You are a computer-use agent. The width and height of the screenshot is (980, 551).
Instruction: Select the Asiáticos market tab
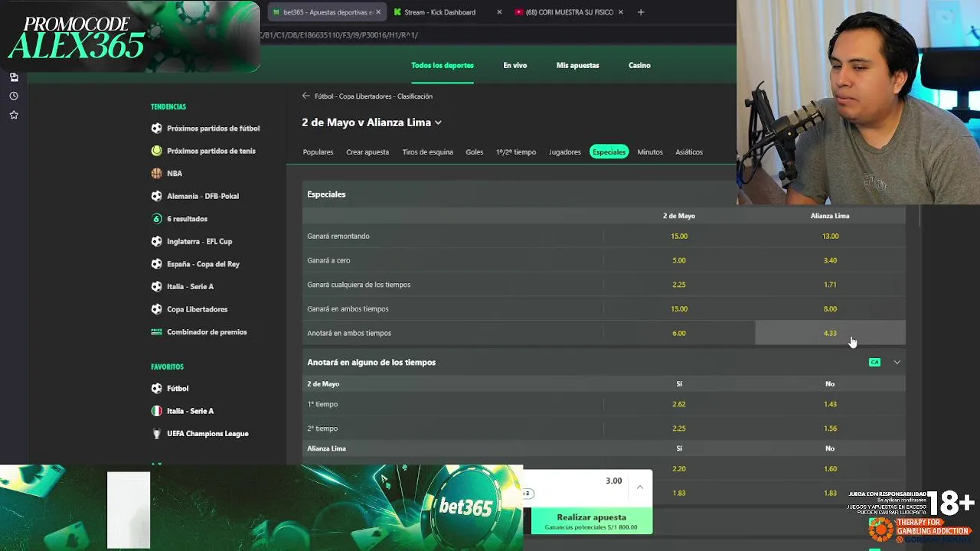coord(689,152)
